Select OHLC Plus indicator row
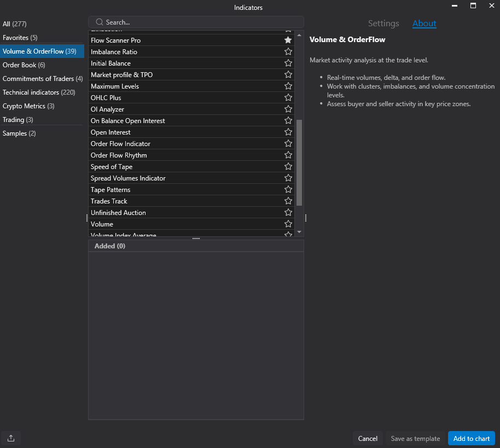This screenshot has height=448, width=500. click(191, 97)
